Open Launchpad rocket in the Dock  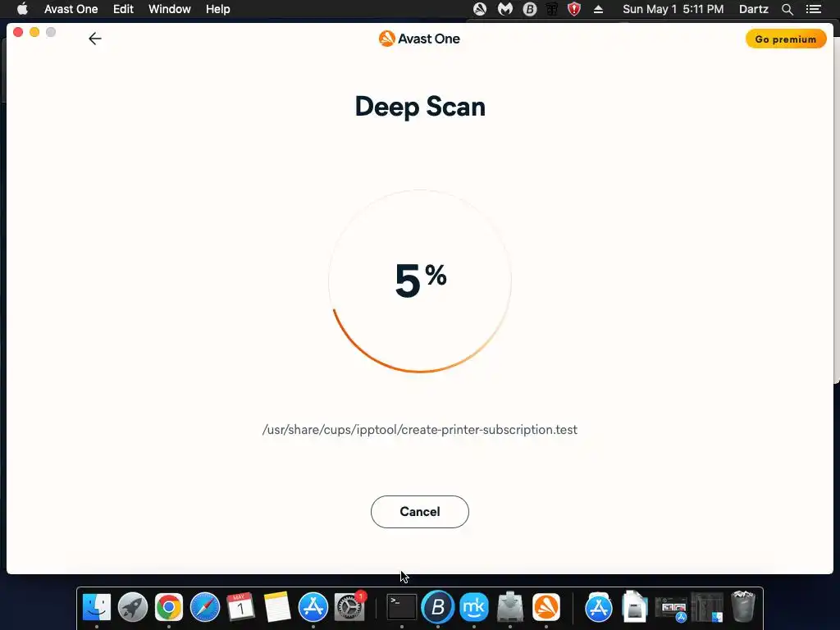[132, 607]
